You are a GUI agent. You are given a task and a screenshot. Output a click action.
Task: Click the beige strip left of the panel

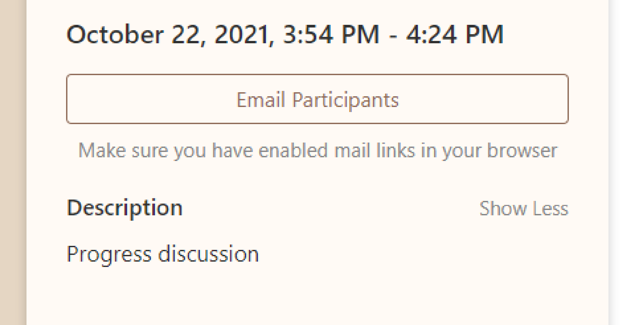pyautogui.click(x=13, y=162)
